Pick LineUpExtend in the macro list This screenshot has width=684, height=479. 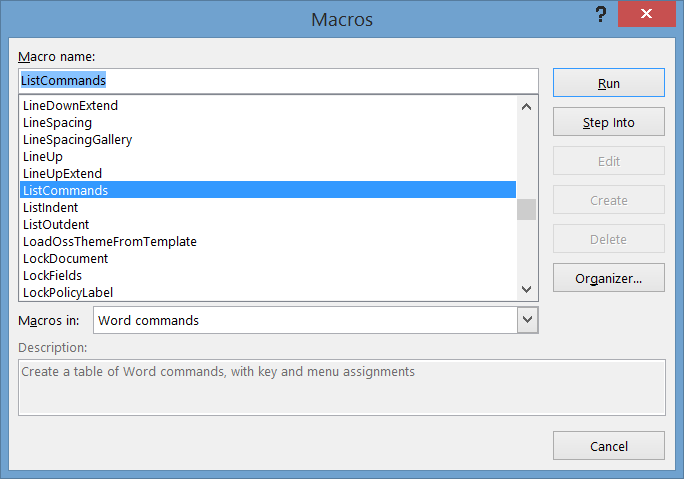[x=268, y=173]
